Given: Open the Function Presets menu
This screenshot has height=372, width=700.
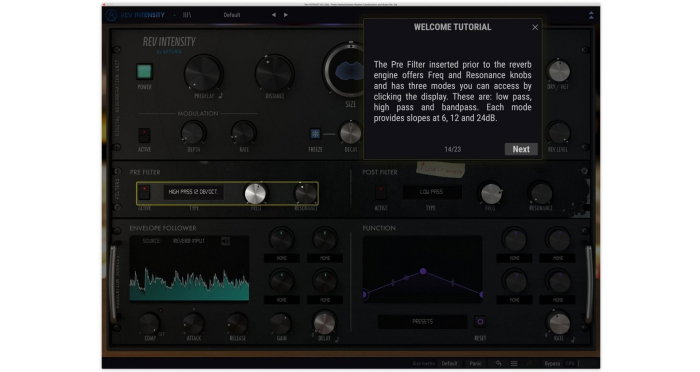Looking at the screenshot, I should [x=423, y=322].
